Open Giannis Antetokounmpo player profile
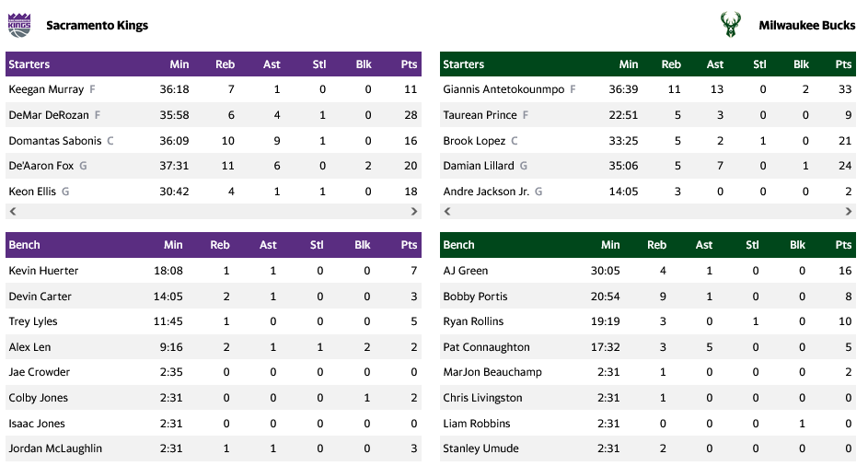Screen dimensions: 868x466 coord(503,89)
